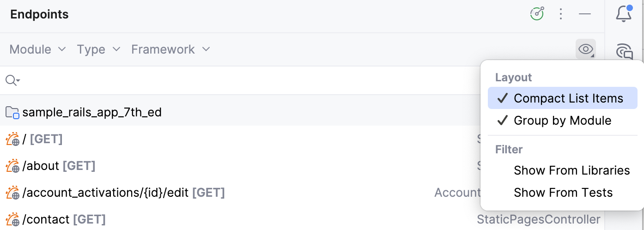Open the /contact [GET] endpoint
644x230 pixels.
64,219
